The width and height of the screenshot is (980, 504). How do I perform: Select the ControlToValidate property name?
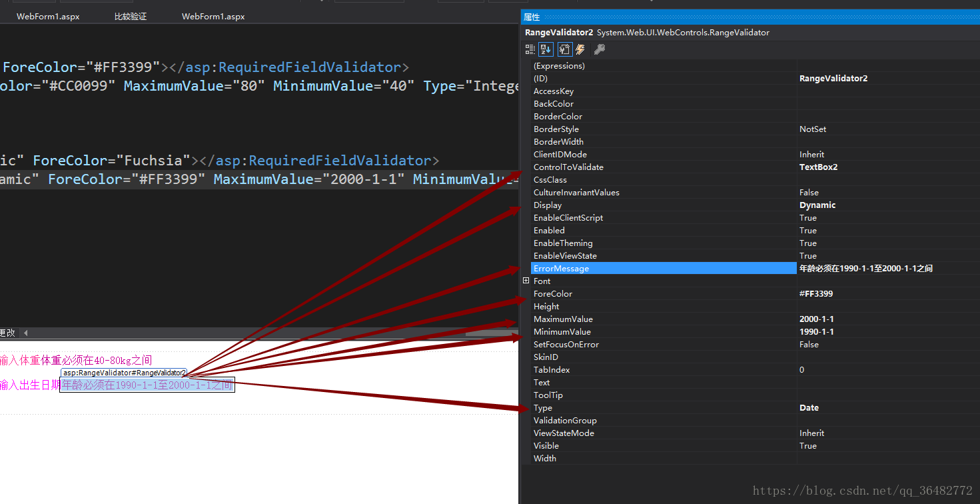pos(568,167)
